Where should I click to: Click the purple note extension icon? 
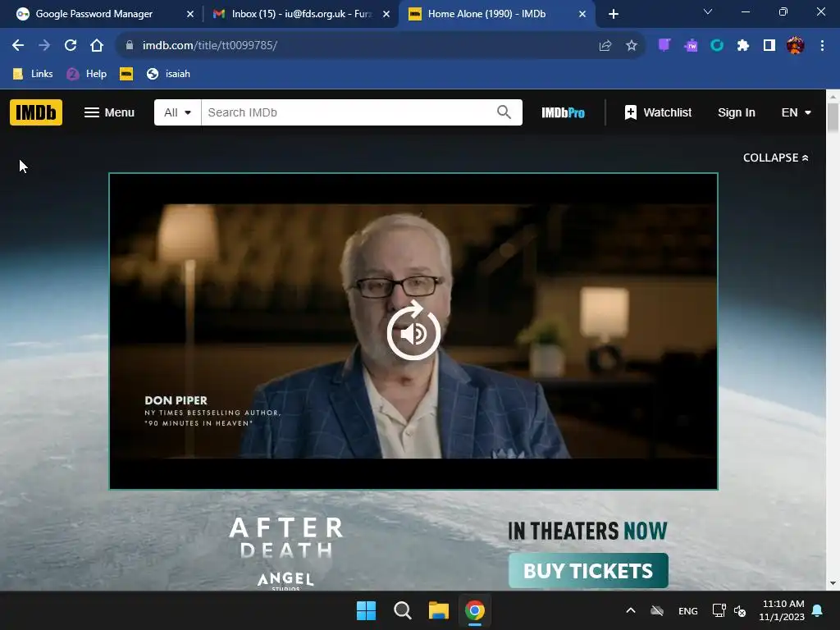[x=664, y=46]
